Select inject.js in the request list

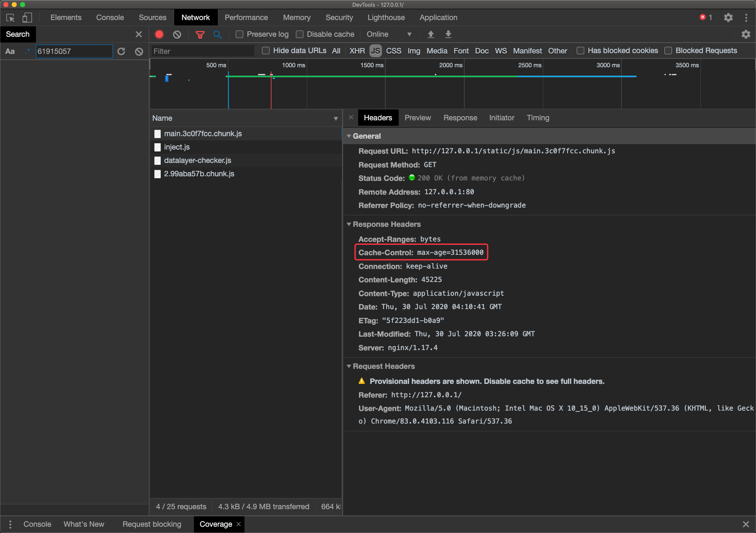[x=177, y=147]
